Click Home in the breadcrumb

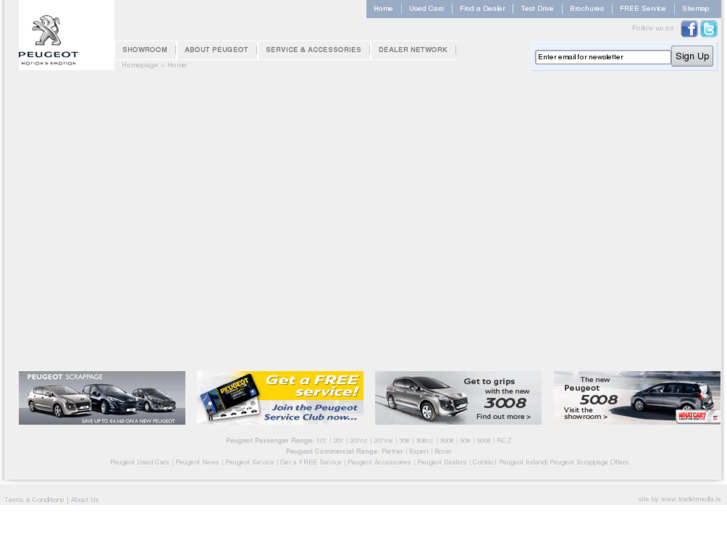click(177, 65)
